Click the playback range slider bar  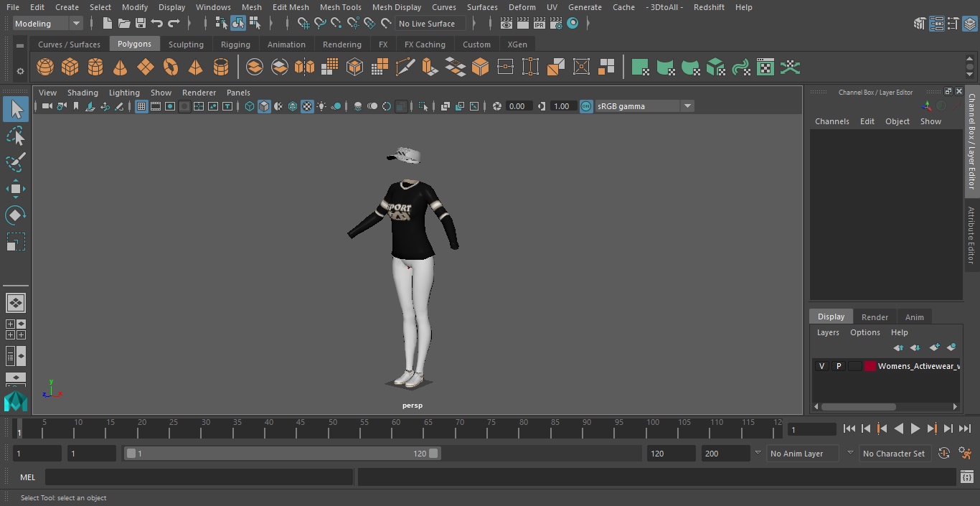[x=282, y=454]
